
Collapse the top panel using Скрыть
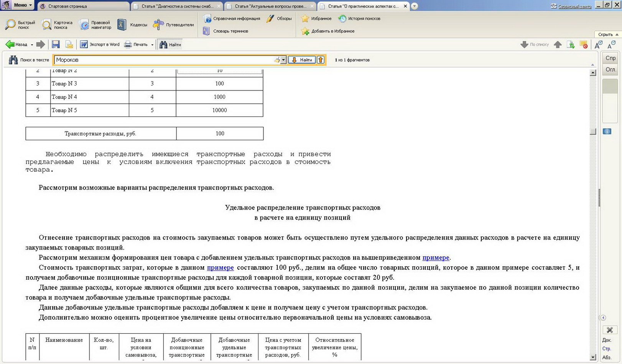608,34
